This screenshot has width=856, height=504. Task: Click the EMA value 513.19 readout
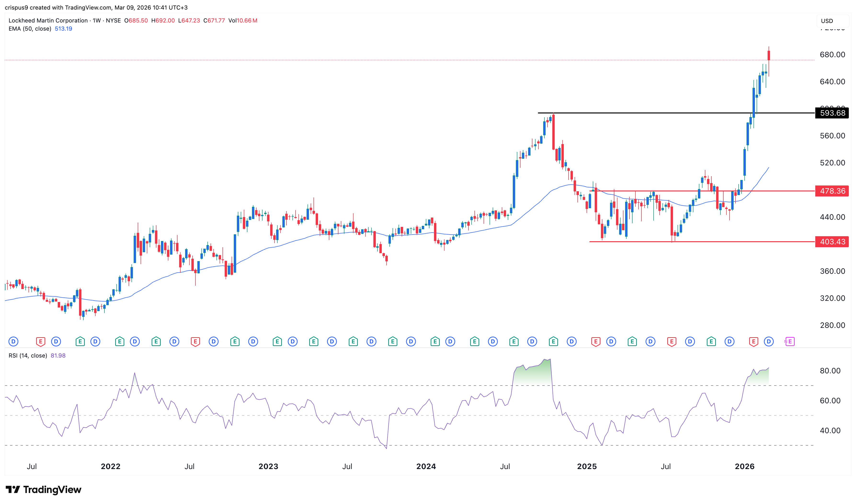63,28
